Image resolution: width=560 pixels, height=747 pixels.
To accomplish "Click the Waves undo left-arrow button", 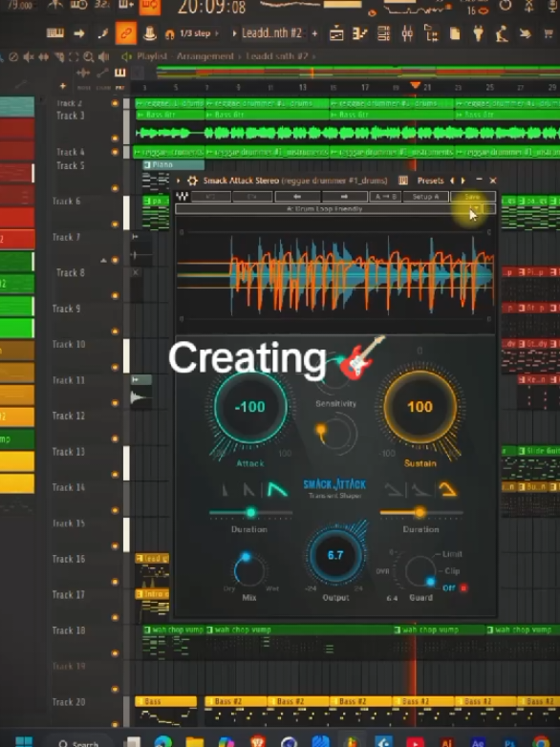I will [x=297, y=196].
